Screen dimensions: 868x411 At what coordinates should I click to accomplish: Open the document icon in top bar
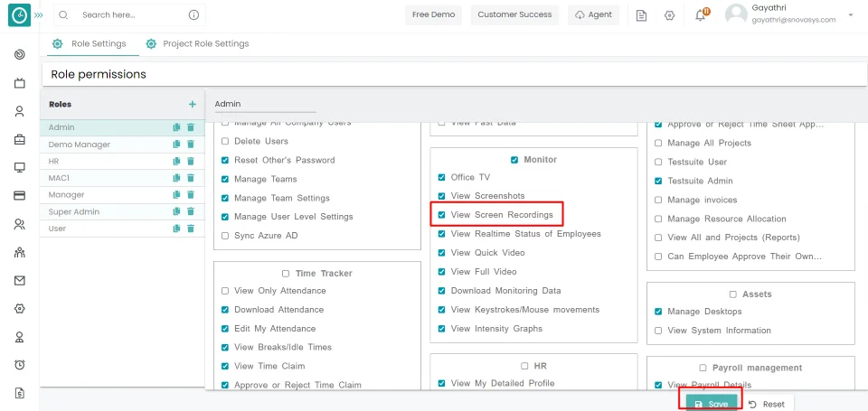pyautogui.click(x=641, y=15)
